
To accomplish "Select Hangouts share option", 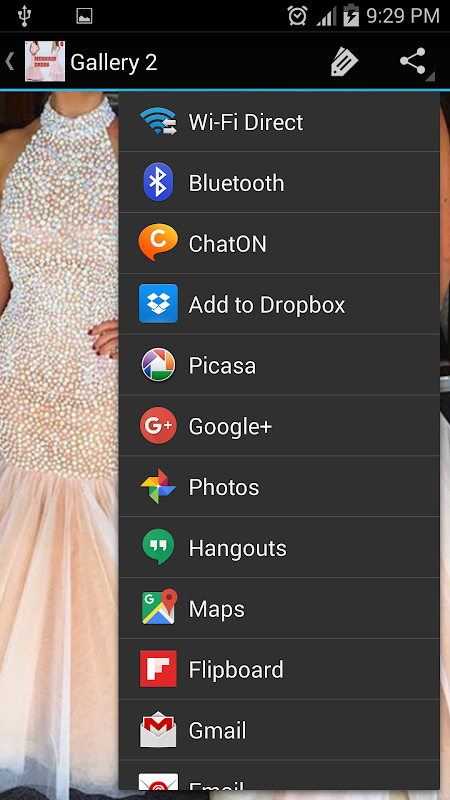I will [x=279, y=546].
